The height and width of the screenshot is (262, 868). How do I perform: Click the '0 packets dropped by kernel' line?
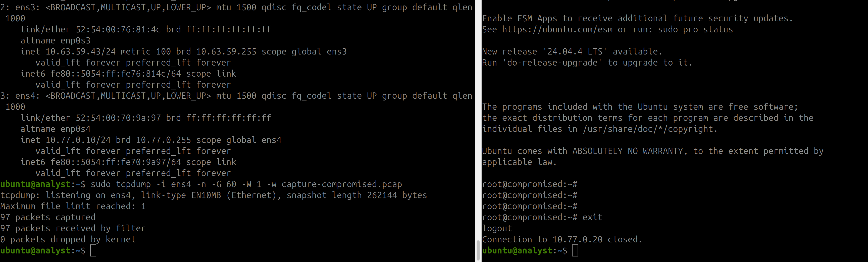(68, 239)
